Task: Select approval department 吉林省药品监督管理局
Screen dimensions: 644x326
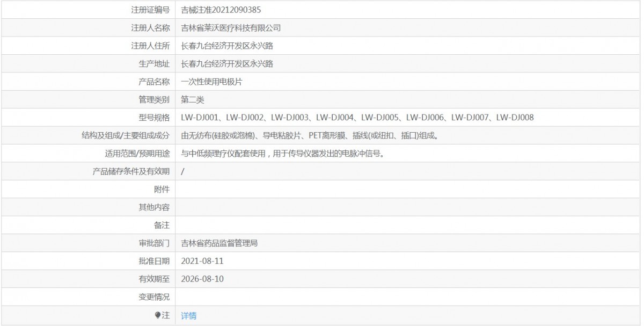Action: [x=219, y=243]
